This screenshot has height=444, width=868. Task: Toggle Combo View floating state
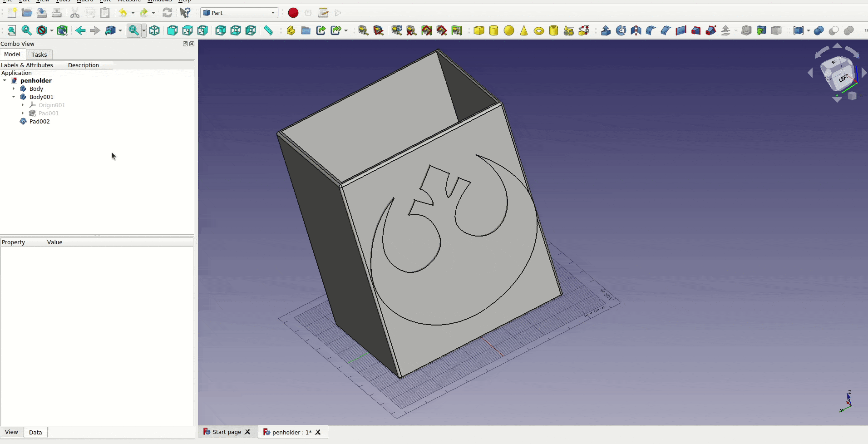[x=185, y=44]
